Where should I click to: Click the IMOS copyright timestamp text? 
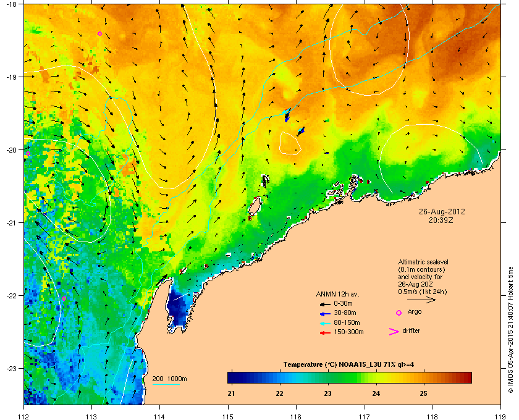[510, 330]
